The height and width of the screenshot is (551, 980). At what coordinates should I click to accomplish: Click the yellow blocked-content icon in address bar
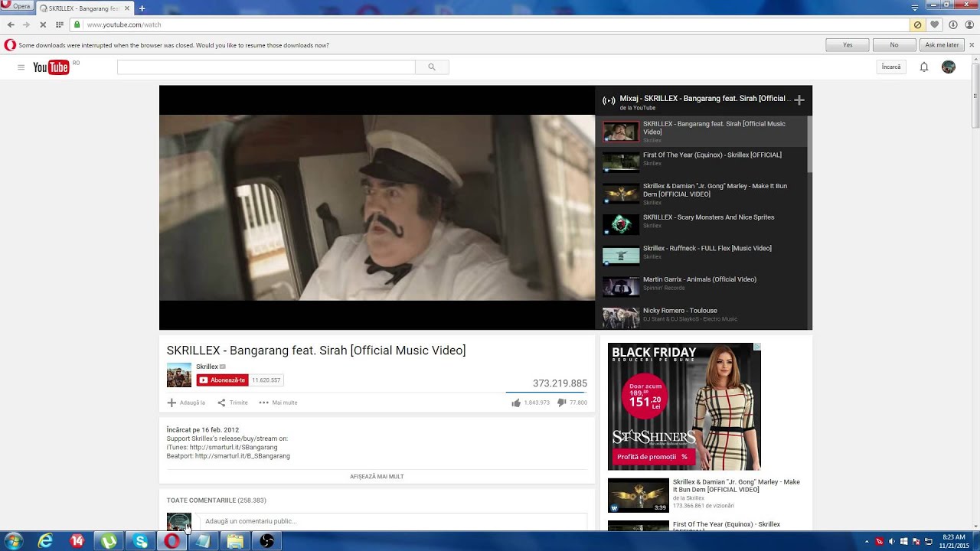[917, 24]
